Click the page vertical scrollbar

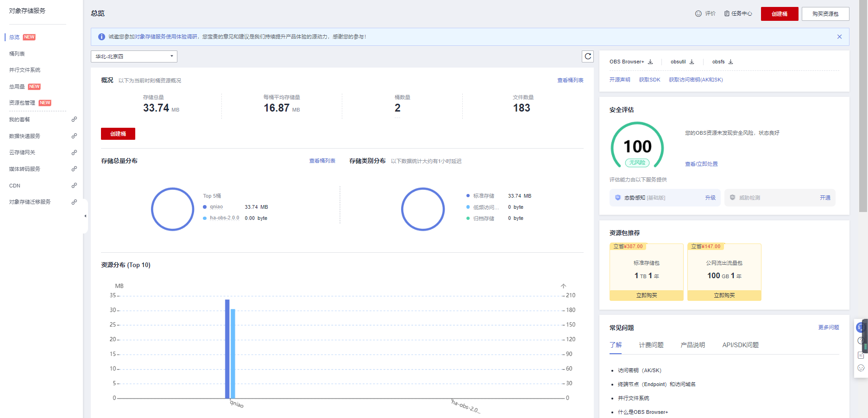tap(863, 106)
